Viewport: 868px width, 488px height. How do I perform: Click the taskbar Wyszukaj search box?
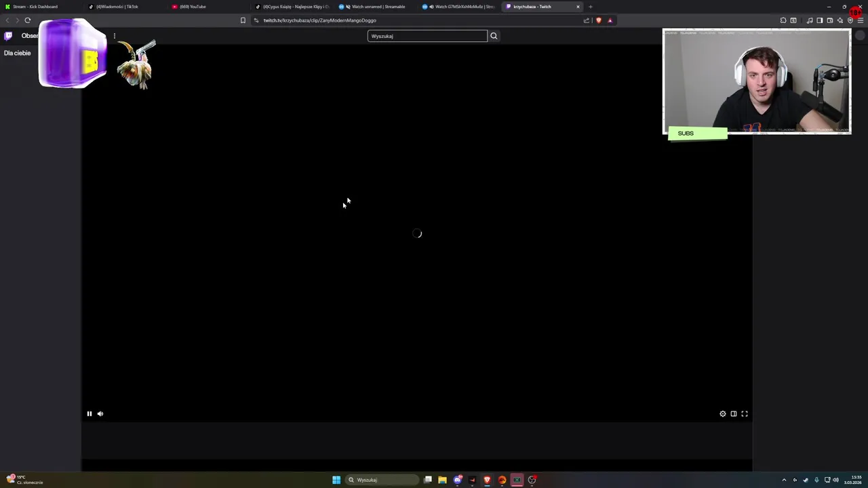pyautogui.click(x=381, y=480)
